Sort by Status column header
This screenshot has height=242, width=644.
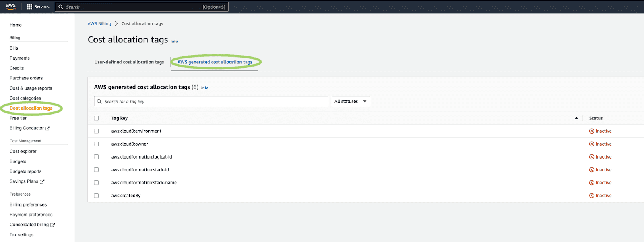pyautogui.click(x=596, y=118)
